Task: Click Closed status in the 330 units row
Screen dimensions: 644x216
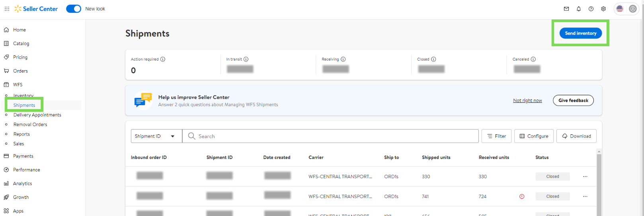Action: (x=552, y=177)
